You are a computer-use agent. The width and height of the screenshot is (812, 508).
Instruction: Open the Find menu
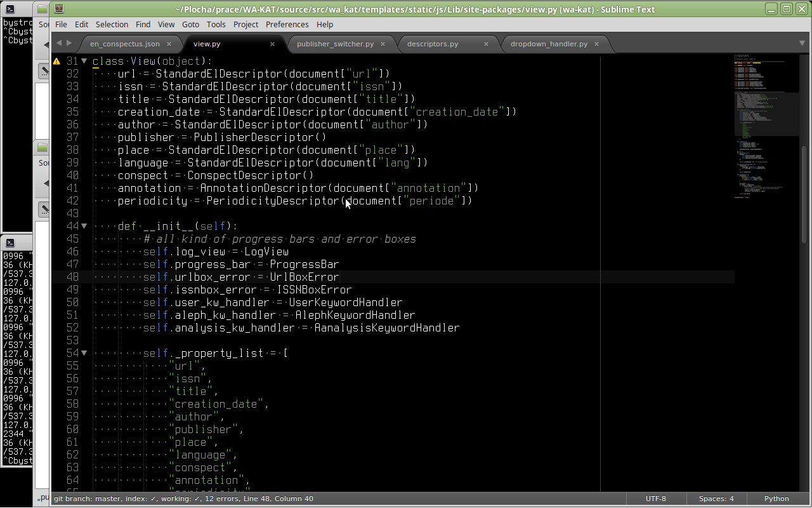pyautogui.click(x=143, y=24)
